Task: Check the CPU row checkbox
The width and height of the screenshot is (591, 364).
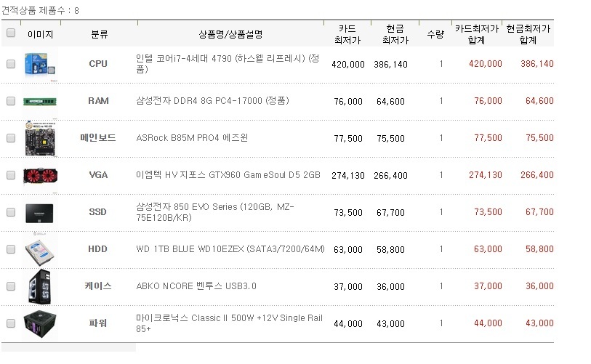Action: click(11, 64)
